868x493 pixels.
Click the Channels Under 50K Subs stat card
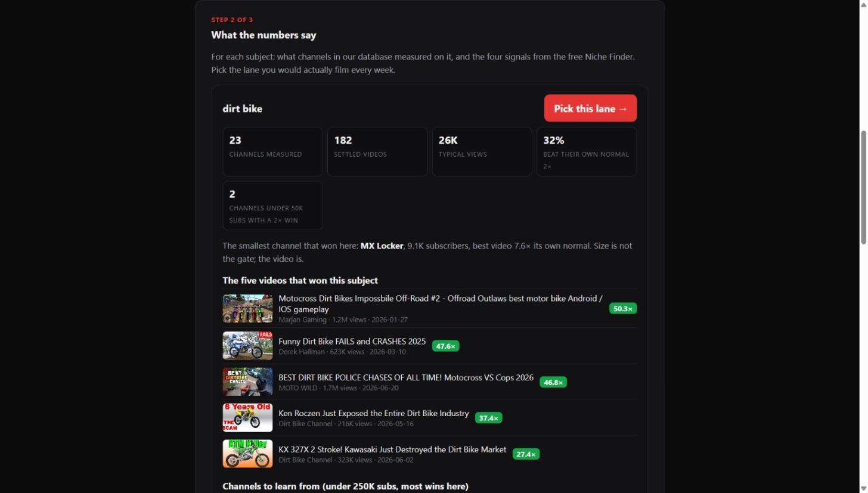272,206
